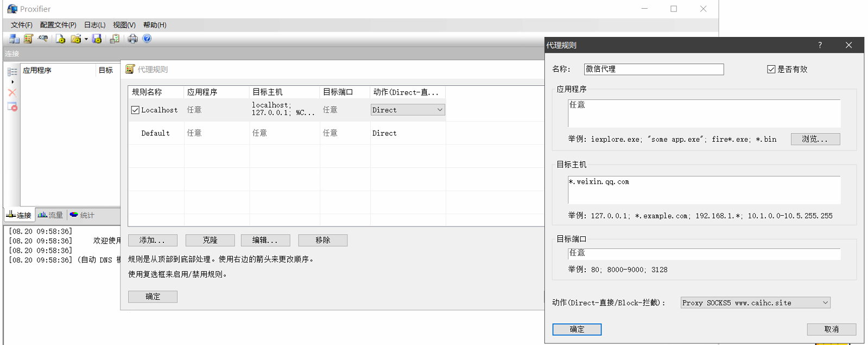Open the 配置文件(P) menu
This screenshot has height=345, width=868.
(58, 25)
